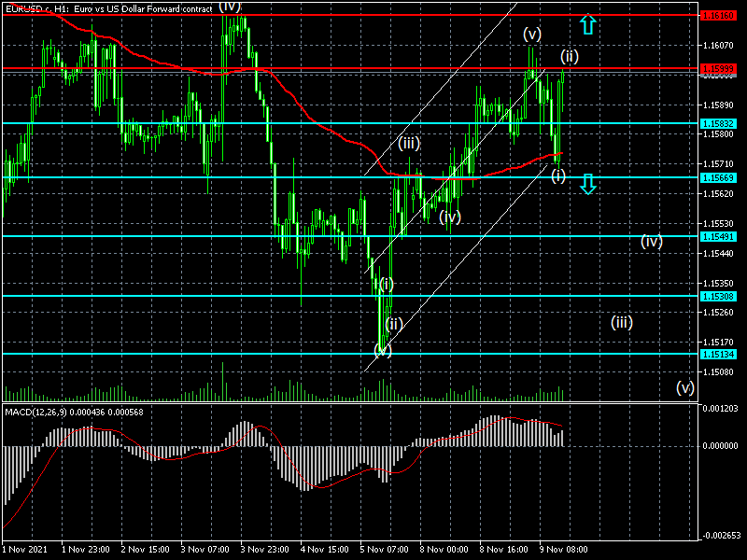Screen dimensions: 747x560
Task: Select wave label (v) at the top peak
Action: 532,35
